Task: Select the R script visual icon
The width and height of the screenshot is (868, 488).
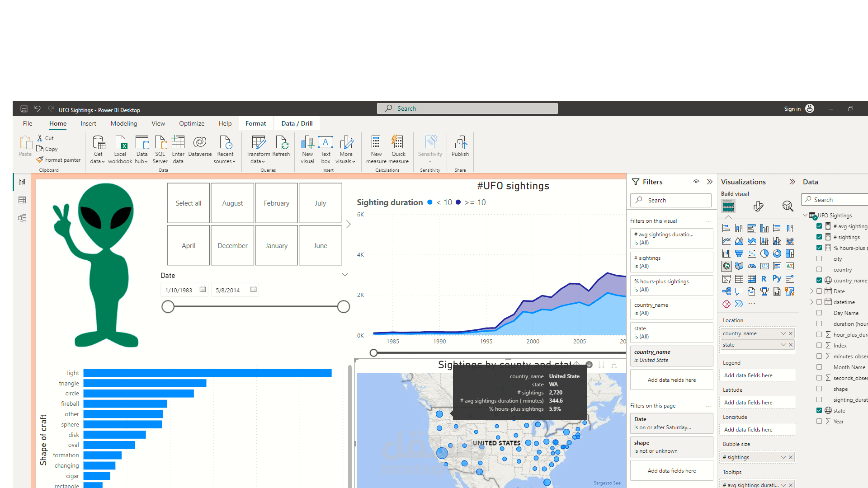Action: (x=764, y=279)
